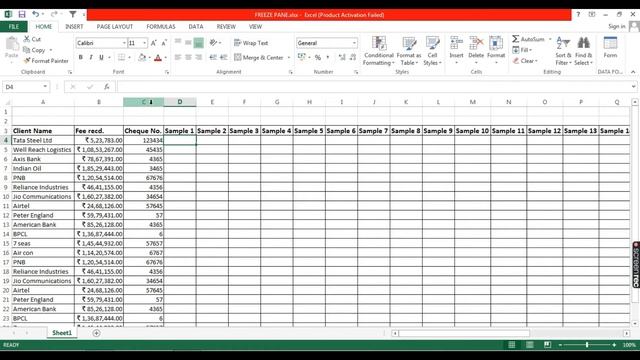Click the Form icon
This screenshot has width=640, height=360.
[610, 43]
